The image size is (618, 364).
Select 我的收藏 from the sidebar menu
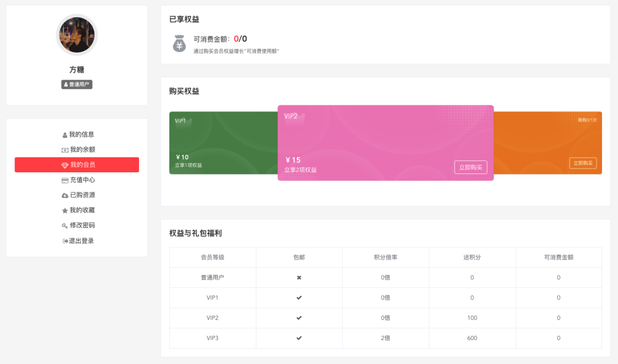82,210
